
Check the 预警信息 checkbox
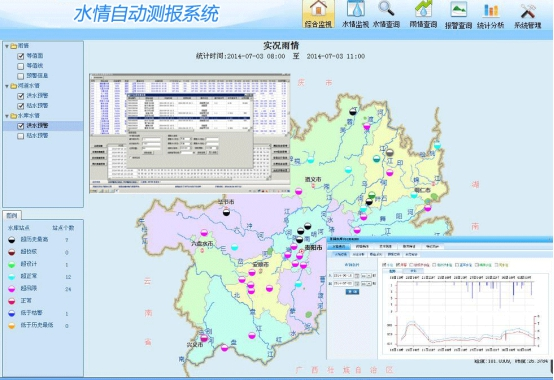20,76
